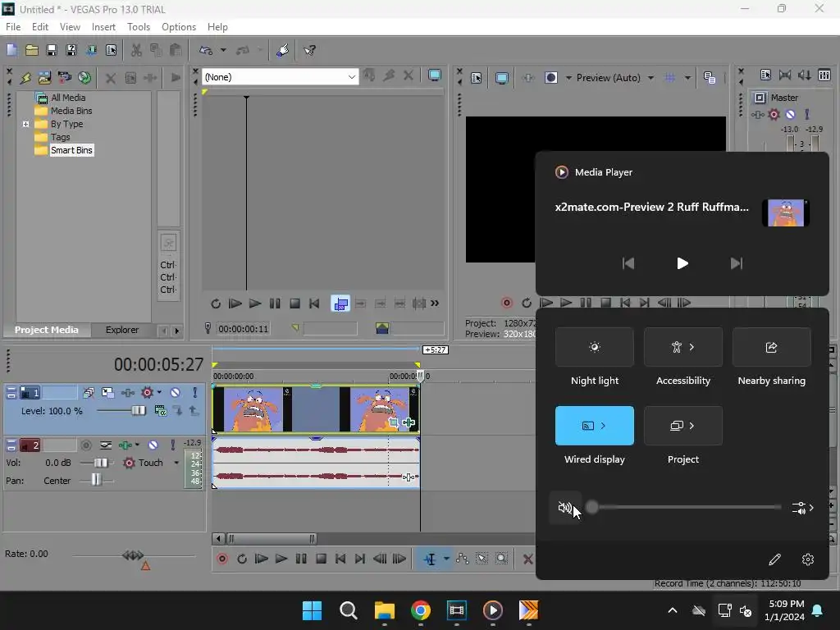Click the Cut scissors icon in toolbar
Viewport: 840px width, 630px height.
[x=137, y=50]
